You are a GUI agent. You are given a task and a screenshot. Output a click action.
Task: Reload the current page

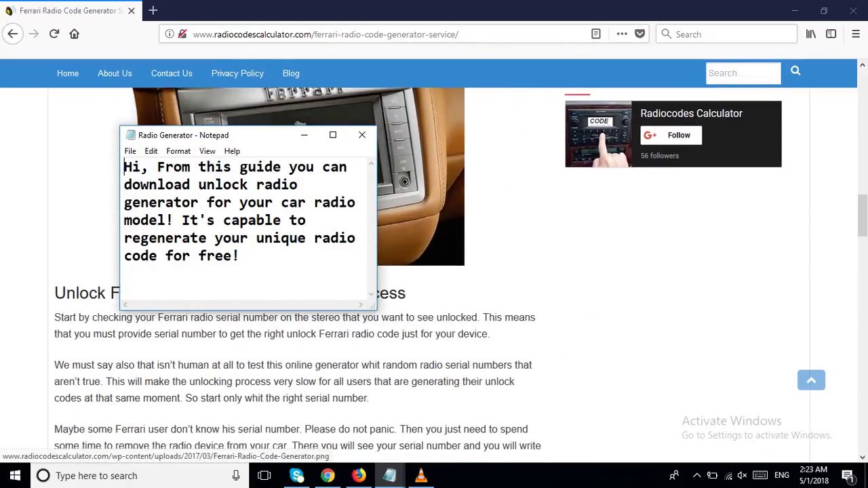coord(54,34)
